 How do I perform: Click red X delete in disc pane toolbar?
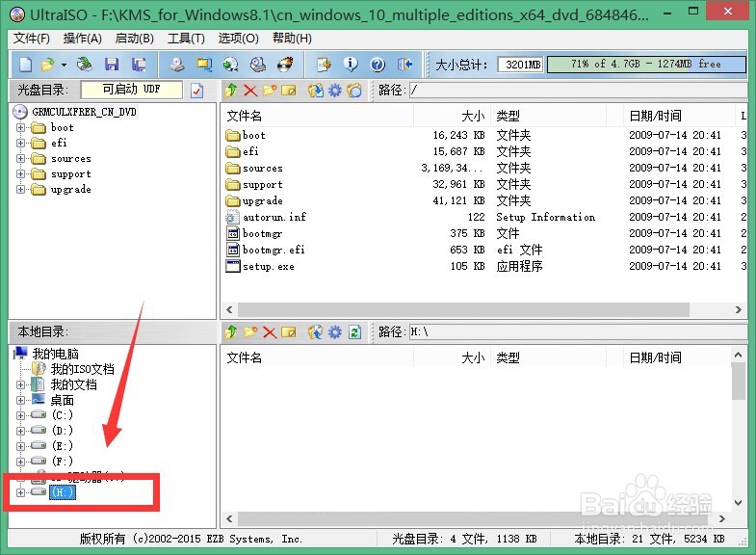click(250, 91)
